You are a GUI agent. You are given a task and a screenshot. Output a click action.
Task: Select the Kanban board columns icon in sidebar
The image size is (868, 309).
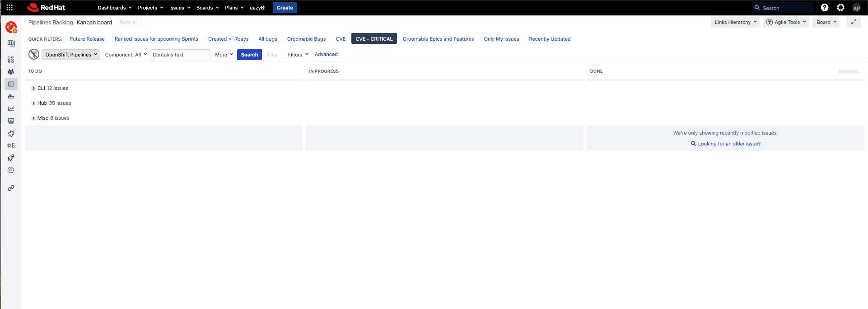[x=11, y=84]
